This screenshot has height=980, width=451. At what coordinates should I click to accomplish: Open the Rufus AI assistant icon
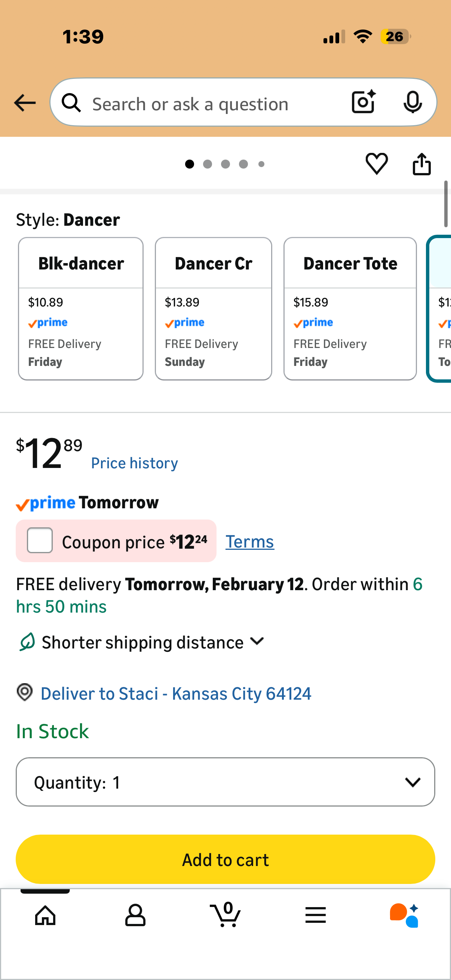pos(404,915)
